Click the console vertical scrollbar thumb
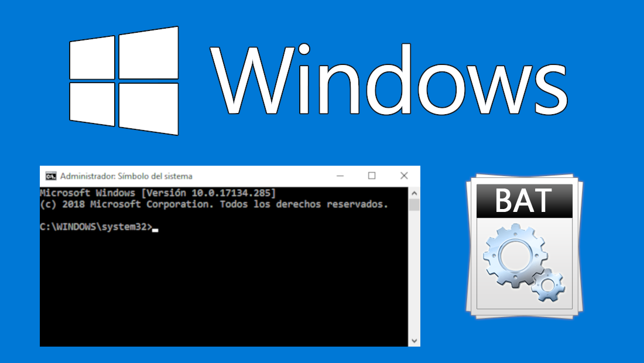 414,205
